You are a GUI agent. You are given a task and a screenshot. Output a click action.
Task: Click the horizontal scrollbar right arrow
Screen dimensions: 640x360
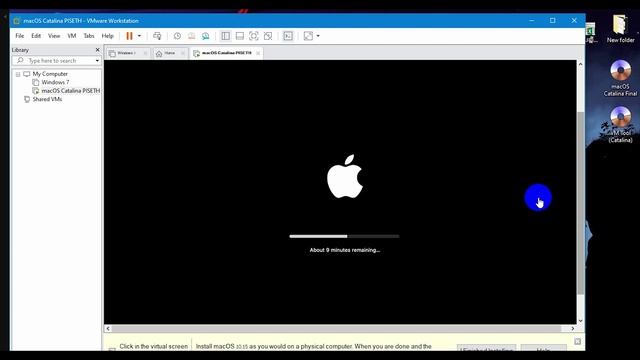pyautogui.click(x=573, y=329)
